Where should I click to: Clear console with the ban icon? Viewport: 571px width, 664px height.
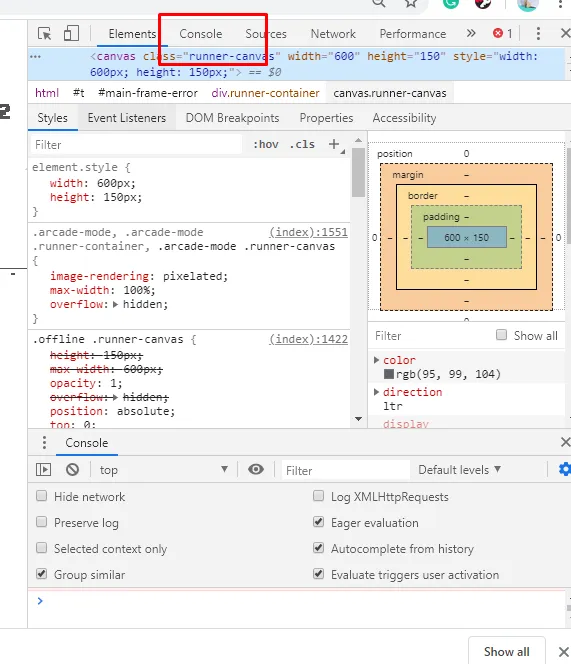(x=72, y=470)
